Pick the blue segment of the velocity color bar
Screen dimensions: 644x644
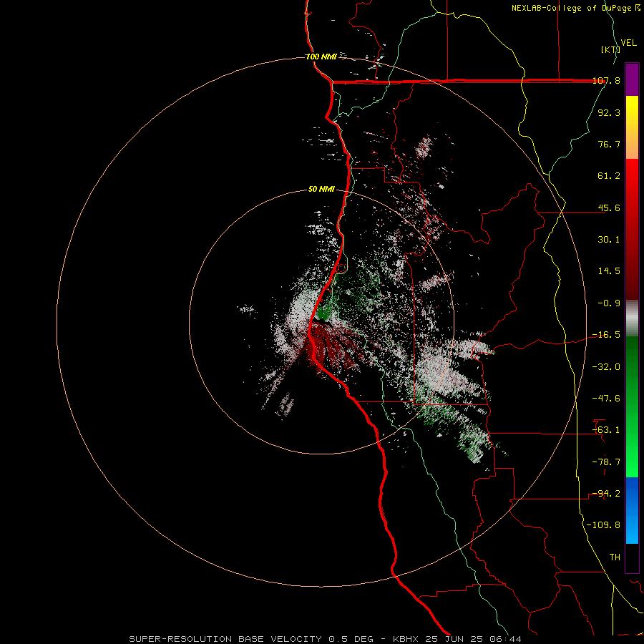click(x=632, y=510)
